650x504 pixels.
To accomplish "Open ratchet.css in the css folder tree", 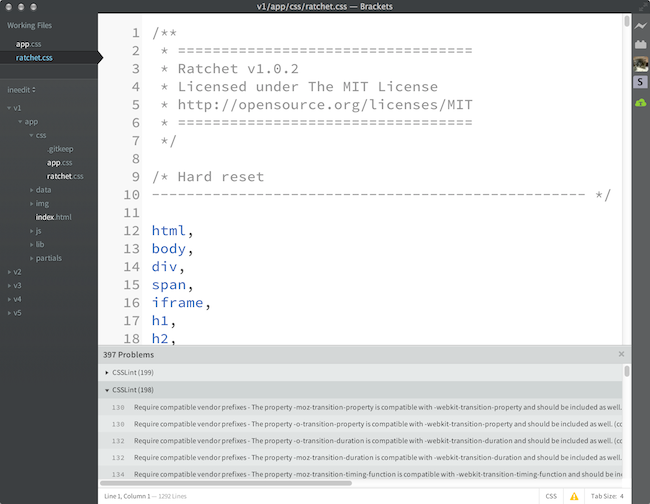I will tap(65, 176).
